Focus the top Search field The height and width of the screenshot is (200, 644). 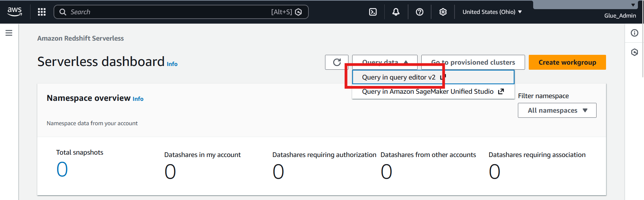tap(181, 12)
